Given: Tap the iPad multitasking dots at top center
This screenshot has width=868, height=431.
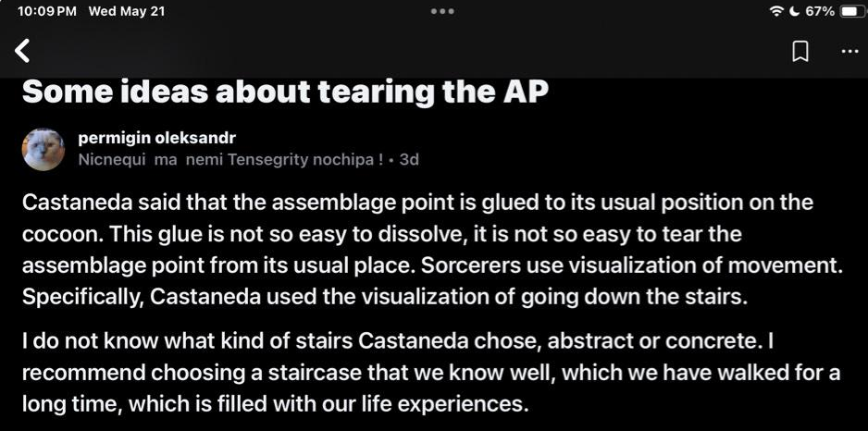Looking at the screenshot, I should [x=442, y=11].
